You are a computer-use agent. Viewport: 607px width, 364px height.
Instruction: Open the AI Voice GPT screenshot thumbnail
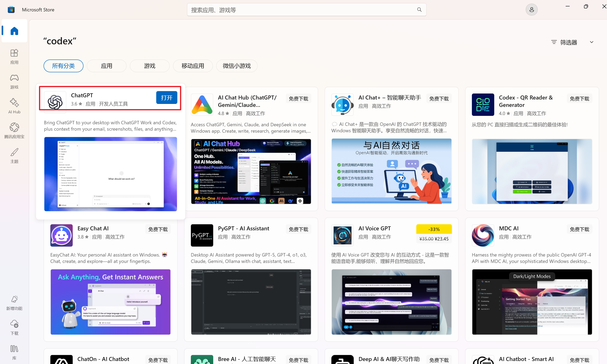tap(391, 302)
